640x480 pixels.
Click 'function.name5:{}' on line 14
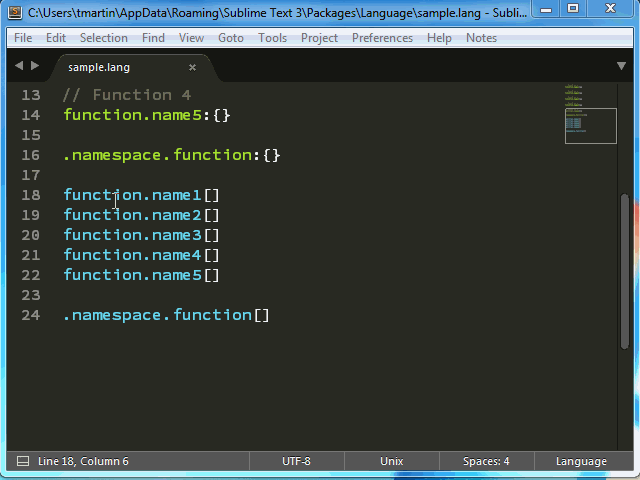(x=147, y=115)
